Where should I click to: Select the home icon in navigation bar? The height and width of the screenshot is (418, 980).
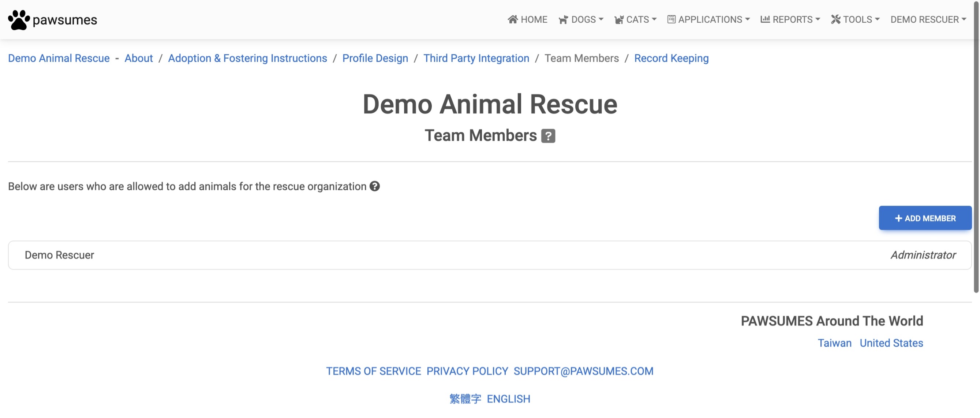[513, 19]
